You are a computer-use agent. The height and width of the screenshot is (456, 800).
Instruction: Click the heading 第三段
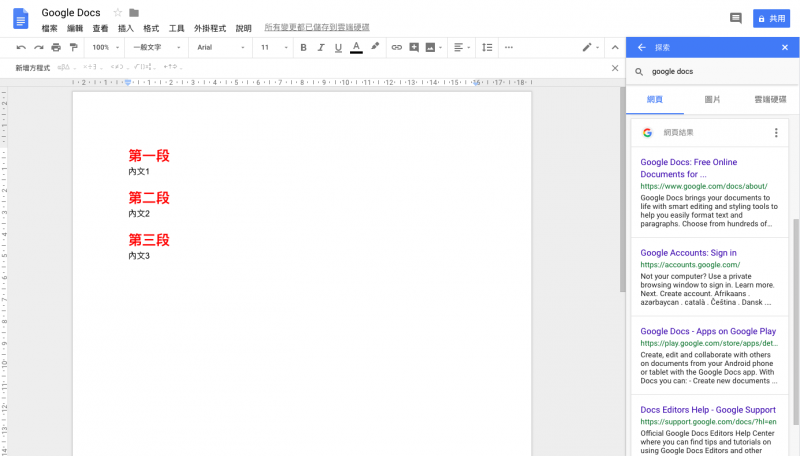pyautogui.click(x=149, y=240)
